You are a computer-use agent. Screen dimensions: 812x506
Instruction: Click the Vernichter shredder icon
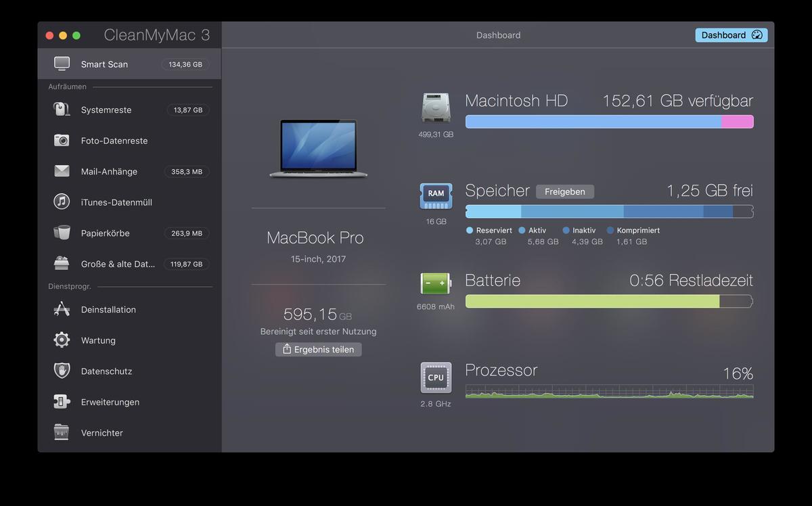(x=62, y=432)
